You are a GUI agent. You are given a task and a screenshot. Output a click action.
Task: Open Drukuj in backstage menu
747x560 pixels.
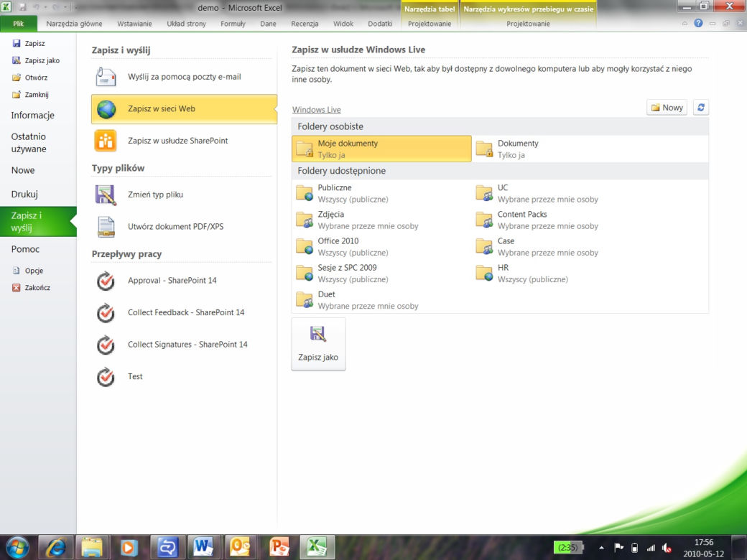tap(38, 195)
